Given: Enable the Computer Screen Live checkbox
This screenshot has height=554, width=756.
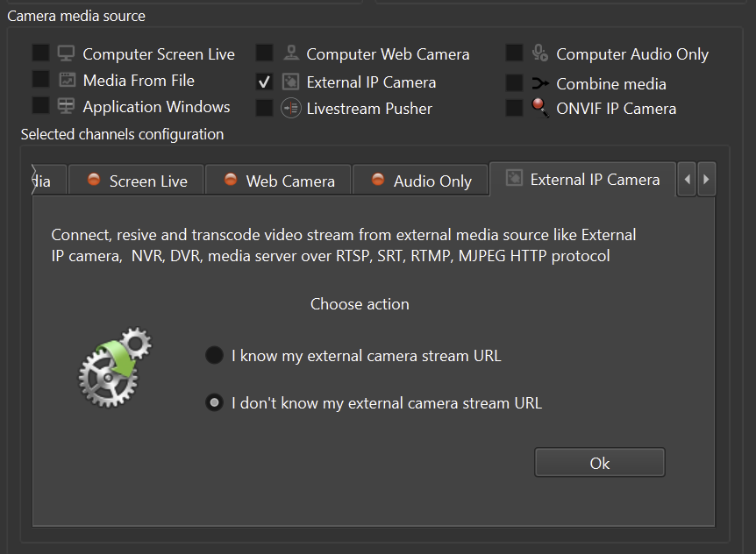Looking at the screenshot, I should click(x=40, y=53).
